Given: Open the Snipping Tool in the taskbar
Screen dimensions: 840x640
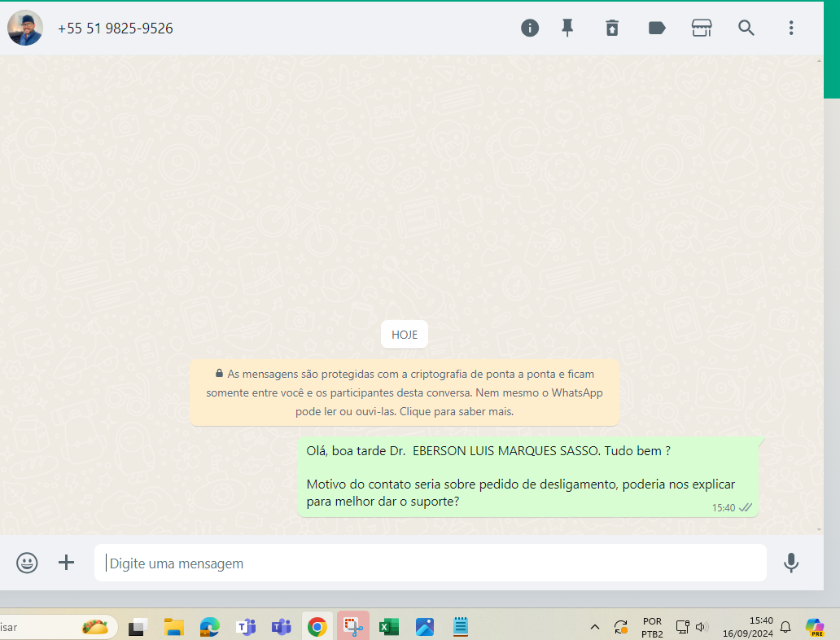Looking at the screenshot, I should 352,627.
